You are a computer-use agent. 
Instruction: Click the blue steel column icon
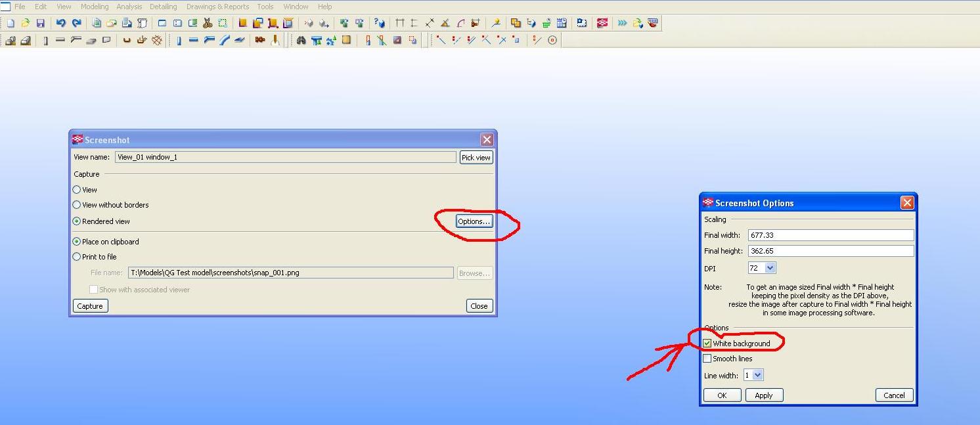(x=179, y=40)
